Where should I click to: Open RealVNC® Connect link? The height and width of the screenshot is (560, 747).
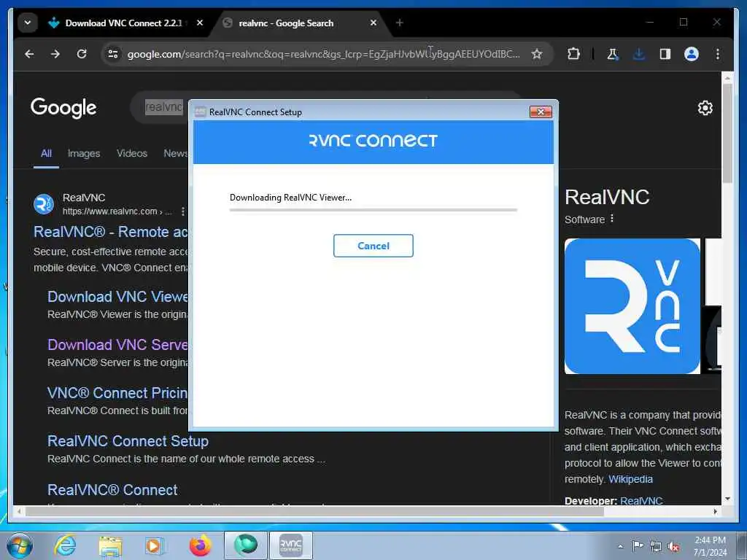click(112, 489)
